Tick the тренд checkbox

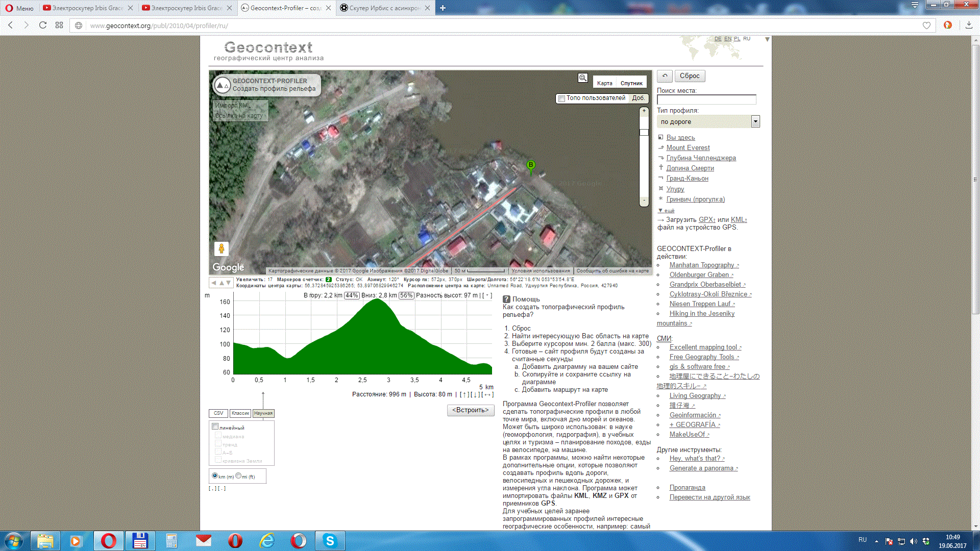point(218,443)
